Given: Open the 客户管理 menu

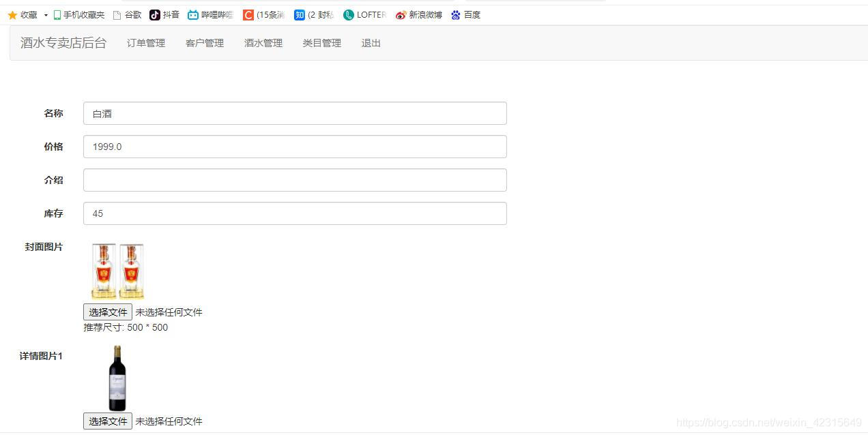Looking at the screenshot, I should 205,43.
